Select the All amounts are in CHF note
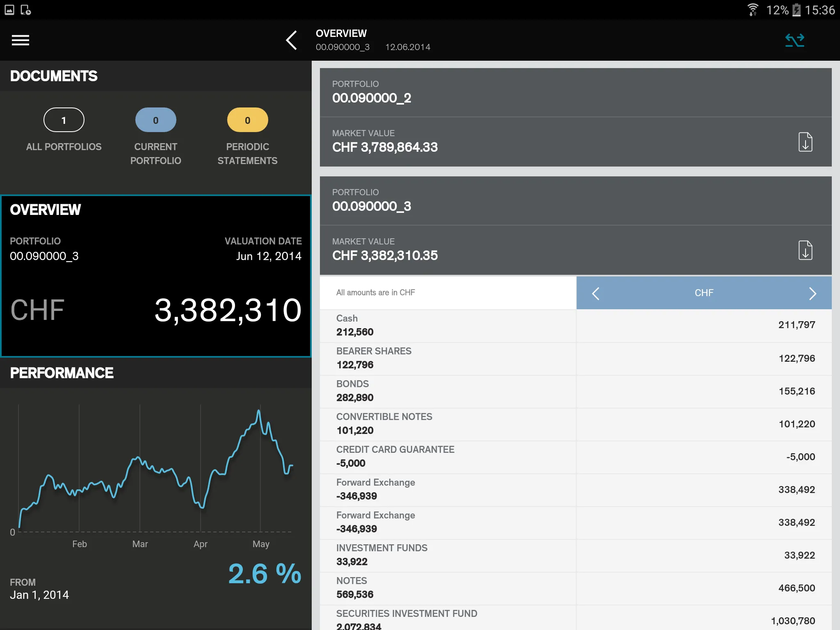The image size is (840, 630). click(375, 292)
